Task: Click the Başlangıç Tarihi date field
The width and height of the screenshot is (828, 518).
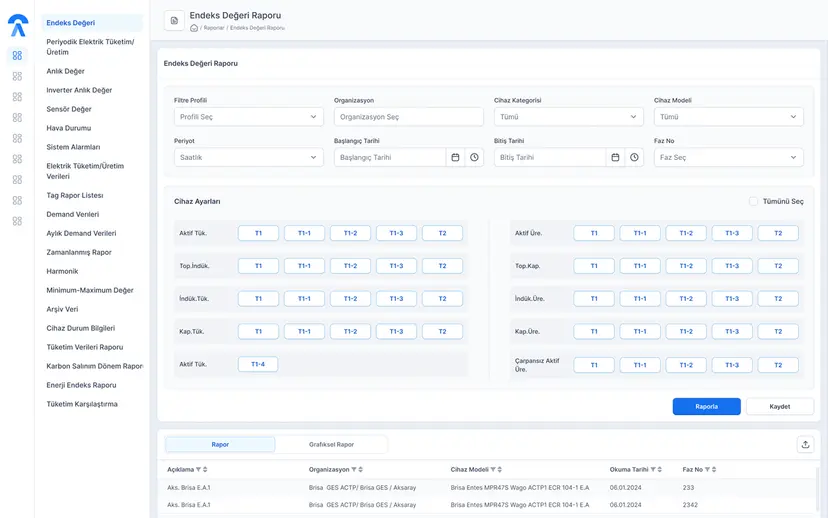Action: pos(390,157)
